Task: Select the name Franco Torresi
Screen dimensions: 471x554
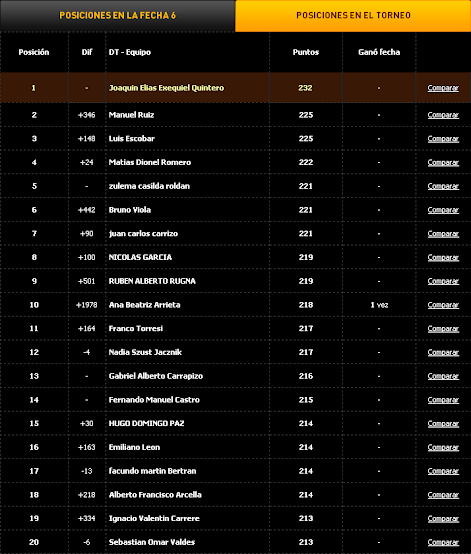Action: (136, 329)
